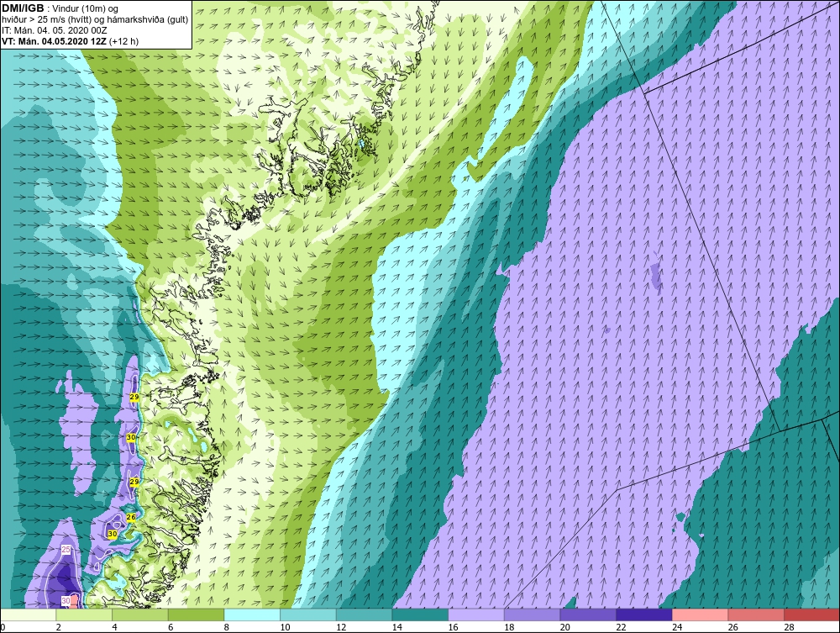
Task: Click the "DMI/IGB : Vindur (10m) og" title line
Action: (60, 8)
